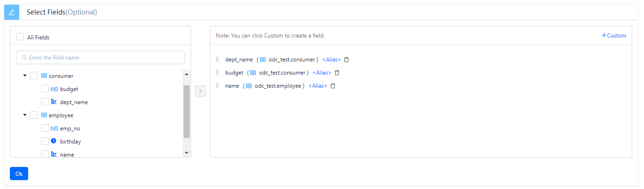Delete the dept_name field with trash icon
This screenshot has height=189, width=644.
pyautogui.click(x=346, y=60)
